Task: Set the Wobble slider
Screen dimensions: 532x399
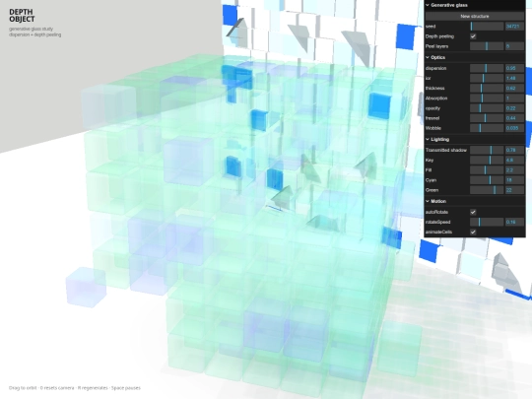Action: point(487,128)
